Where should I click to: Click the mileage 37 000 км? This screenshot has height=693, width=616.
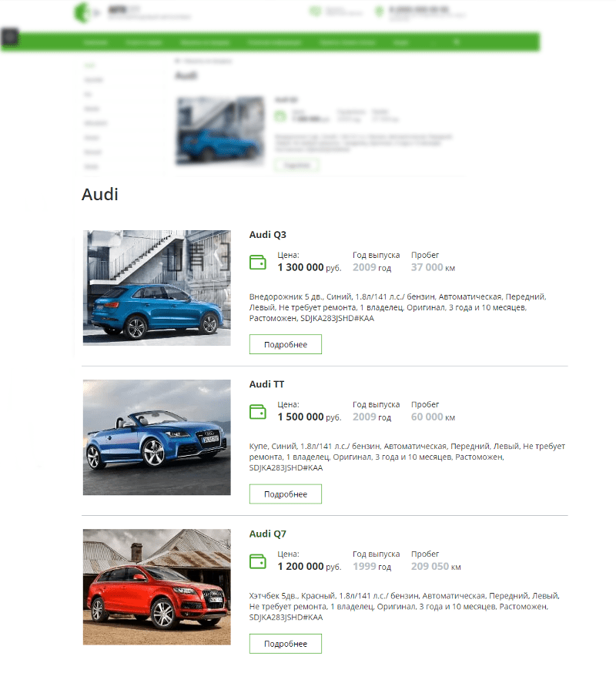coord(433,267)
